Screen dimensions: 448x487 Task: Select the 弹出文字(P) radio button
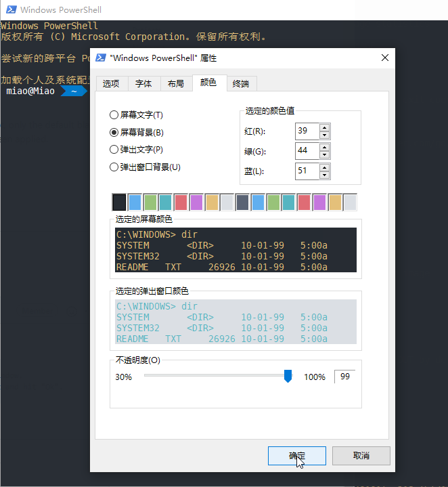[136, 150]
